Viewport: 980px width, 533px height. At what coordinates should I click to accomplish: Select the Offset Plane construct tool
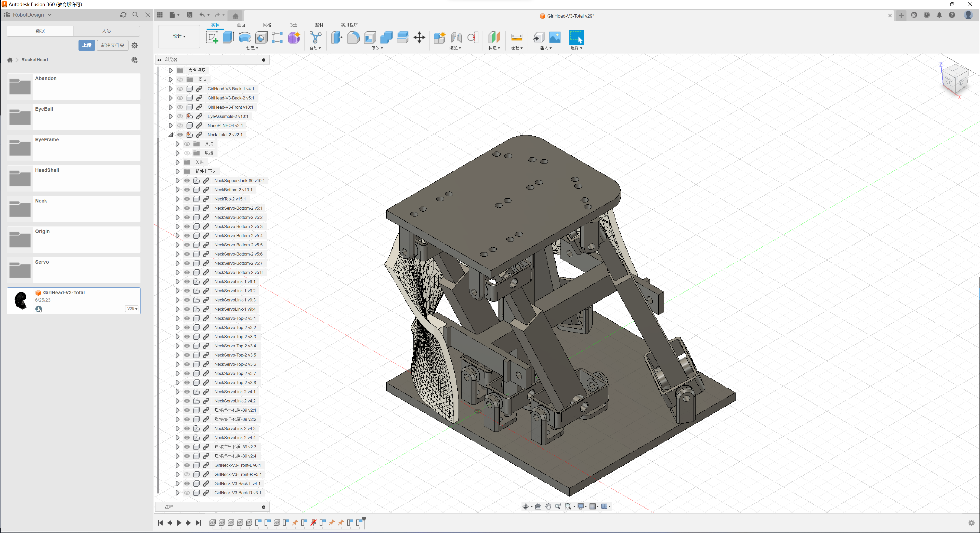pos(494,37)
